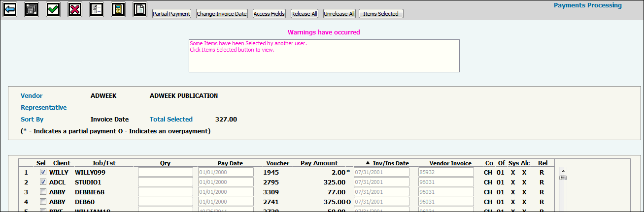Click the save diskette icon
644x212 pixels.
point(32,9)
